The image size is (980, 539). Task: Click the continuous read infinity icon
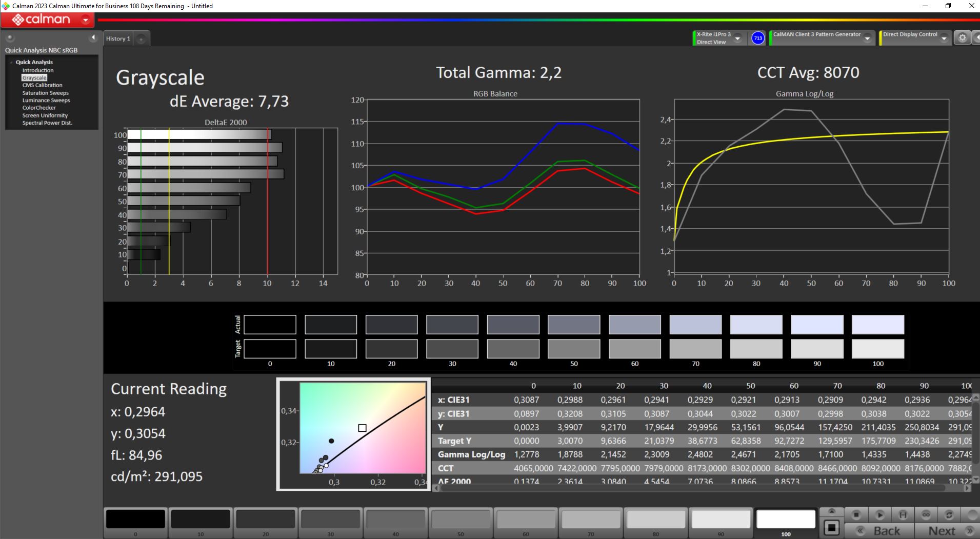coord(926,514)
